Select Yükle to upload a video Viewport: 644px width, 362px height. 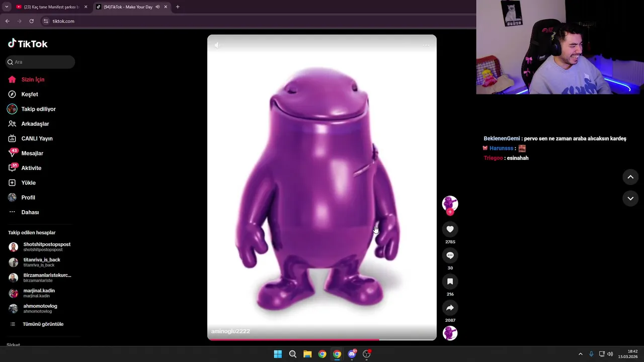tap(28, 183)
